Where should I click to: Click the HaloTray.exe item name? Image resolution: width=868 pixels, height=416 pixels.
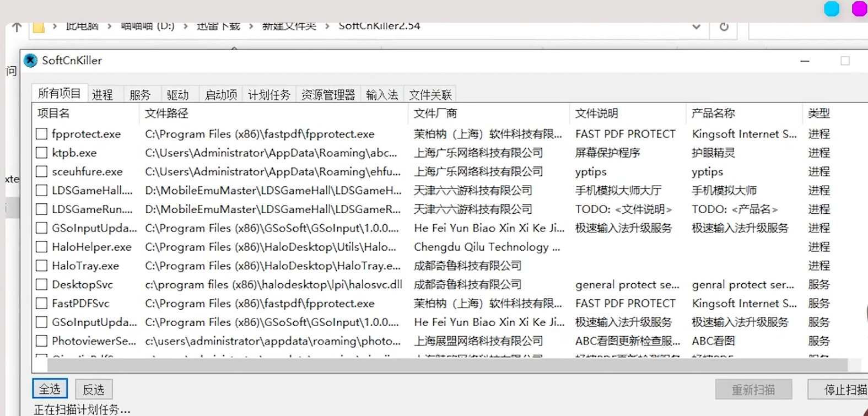(x=85, y=266)
